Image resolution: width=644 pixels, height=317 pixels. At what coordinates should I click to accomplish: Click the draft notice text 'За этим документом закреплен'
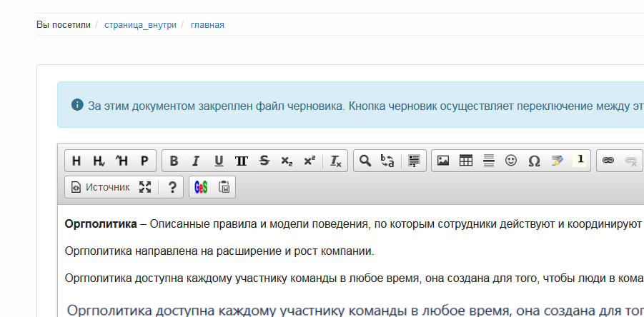pos(170,106)
